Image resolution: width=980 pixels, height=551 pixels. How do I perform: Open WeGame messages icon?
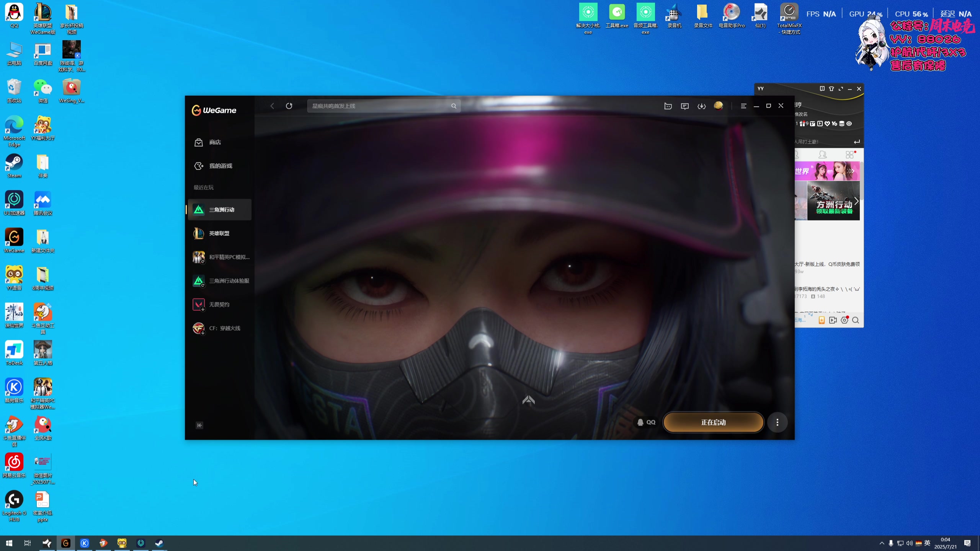coord(685,106)
